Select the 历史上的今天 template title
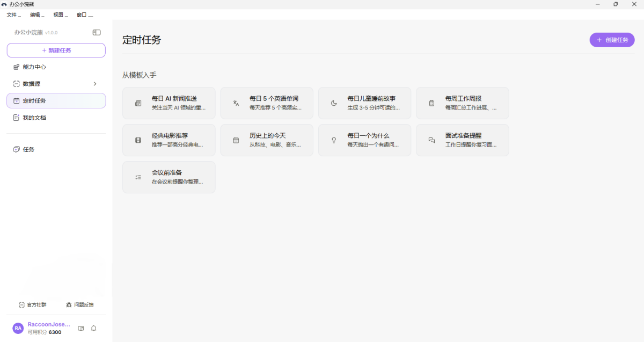This screenshot has width=644, height=342. click(267, 136)
